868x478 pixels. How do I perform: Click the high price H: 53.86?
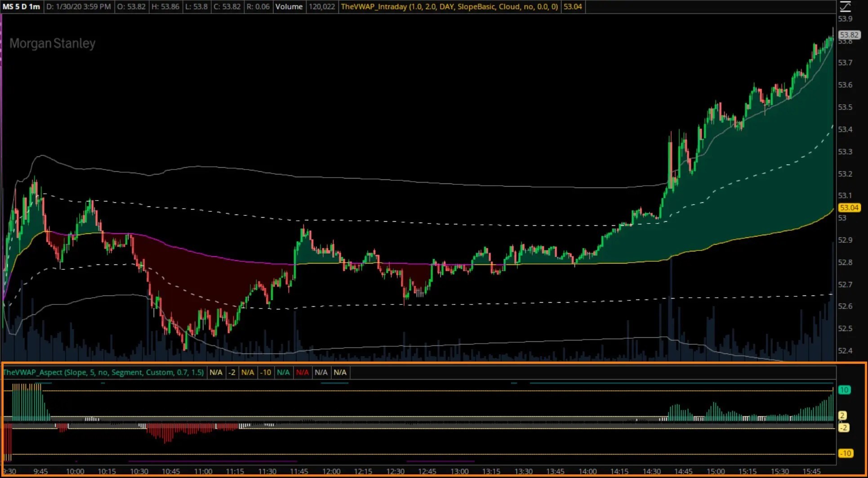[x=165, y=7]
